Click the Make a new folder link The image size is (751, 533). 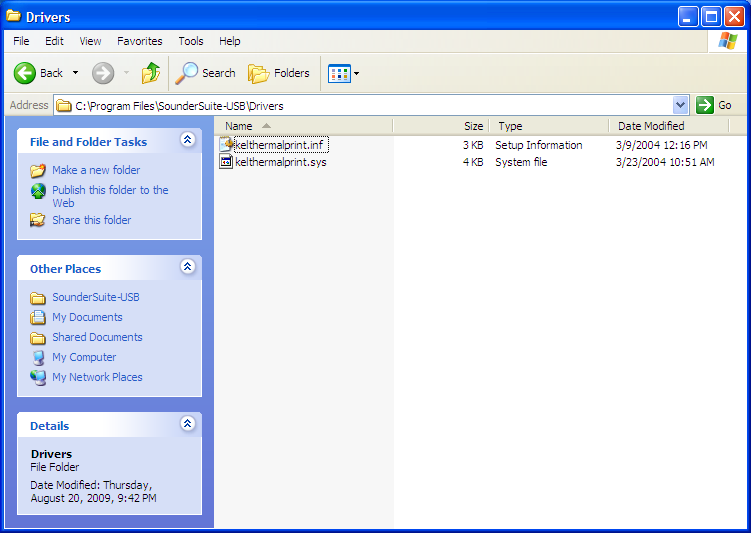pos(96,170)
